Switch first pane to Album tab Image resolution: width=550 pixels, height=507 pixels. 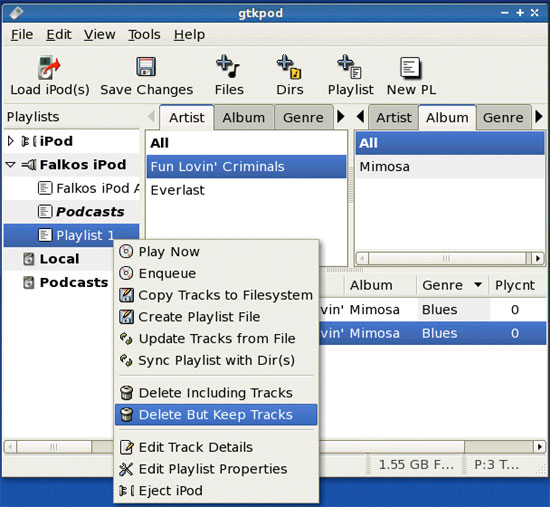coord(244,118)
